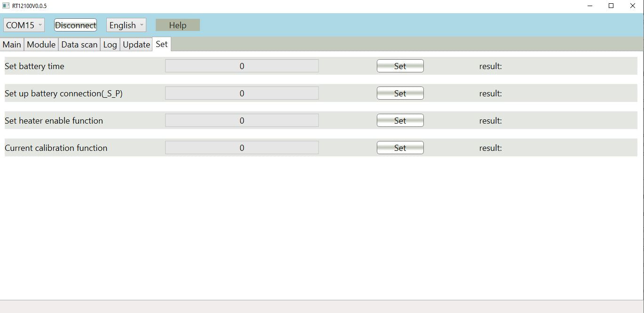This screenshot has height=313, width=644.
Task: Select the heater enable function value field
Action: [x=242, y=121]
